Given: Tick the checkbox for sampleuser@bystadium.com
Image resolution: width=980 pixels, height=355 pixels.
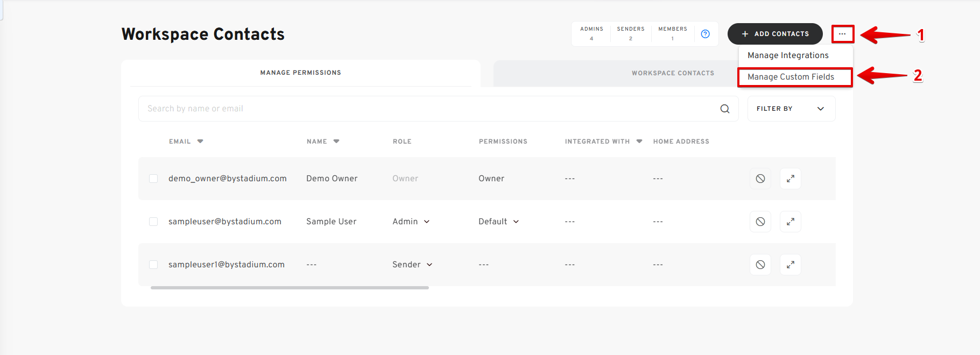Looking at the screenshot, I should pos(153,222).
